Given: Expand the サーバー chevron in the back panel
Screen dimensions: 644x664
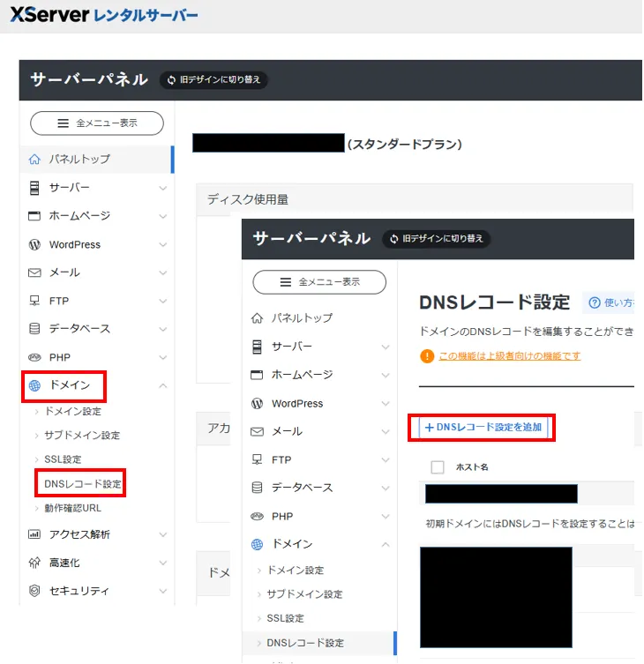Looking at the screenshot, I should tap(162, 188).
